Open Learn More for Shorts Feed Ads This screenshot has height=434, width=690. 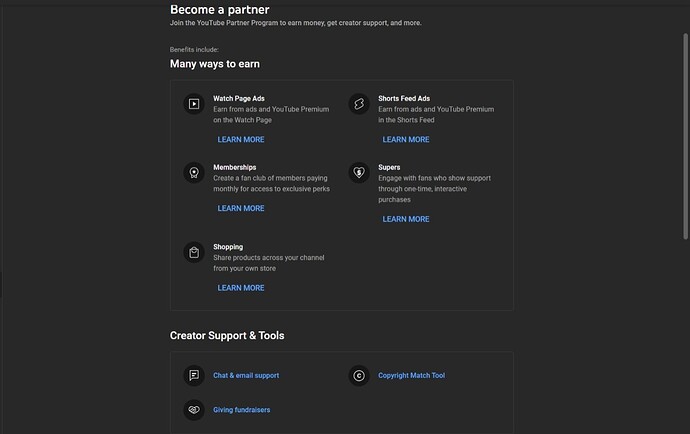tap(406, 140)
